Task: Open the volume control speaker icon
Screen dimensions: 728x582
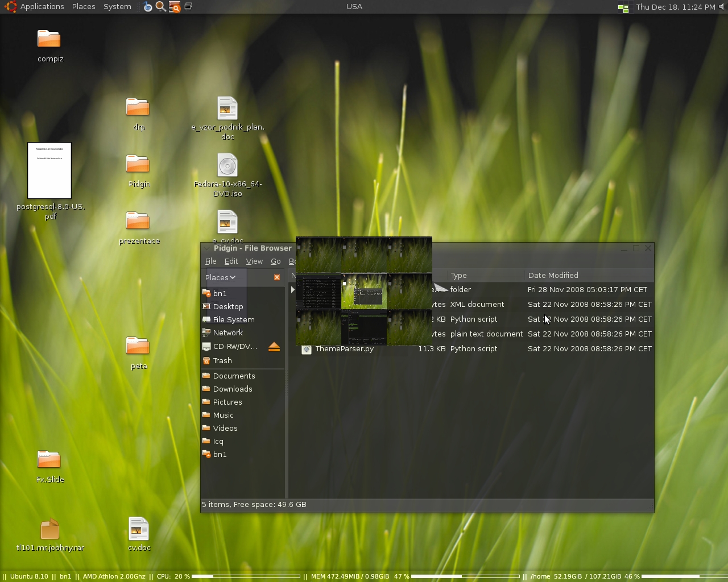Action: (722, 7)
